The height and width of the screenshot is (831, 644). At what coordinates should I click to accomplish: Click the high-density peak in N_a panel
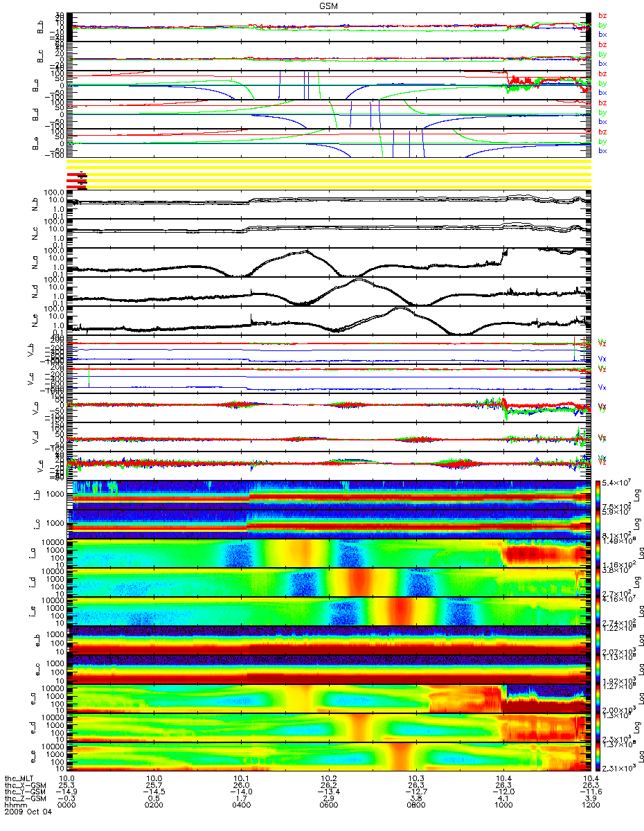coord(305,253)
